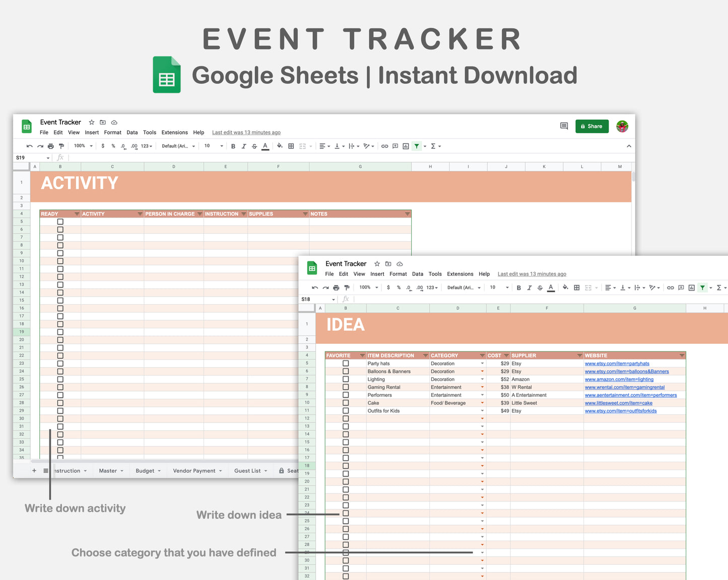Screen dimensions: 728x580
Task: Open the www.amazon.com/item=lighting link
Action: pos(619,379)
